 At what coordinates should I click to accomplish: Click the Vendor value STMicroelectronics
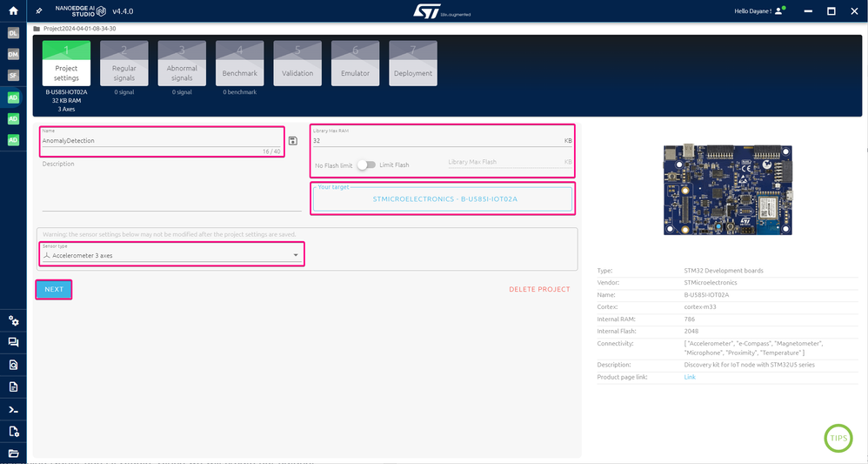pos(711,283)
